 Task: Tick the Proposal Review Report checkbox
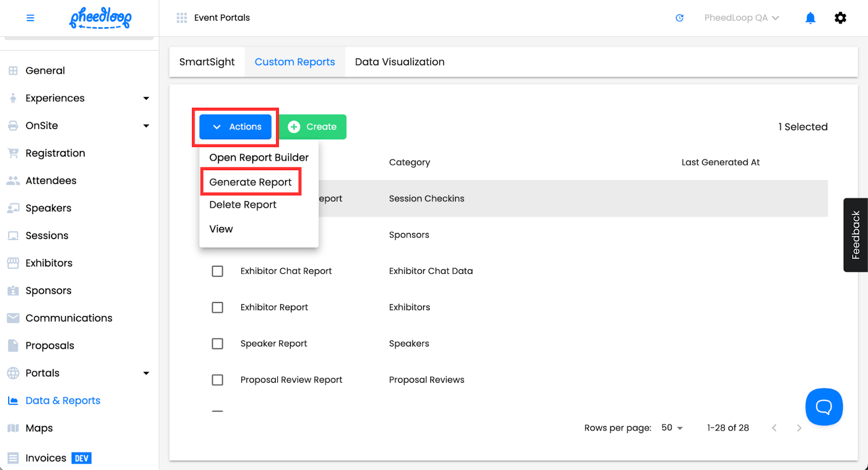tap(218, 380)
